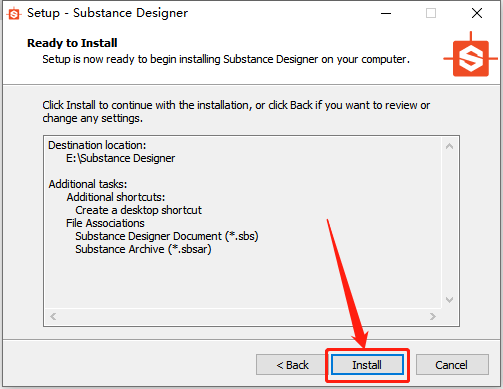Click the 'Substance Designer Document (*.sbs)' line

coord(167,236)
